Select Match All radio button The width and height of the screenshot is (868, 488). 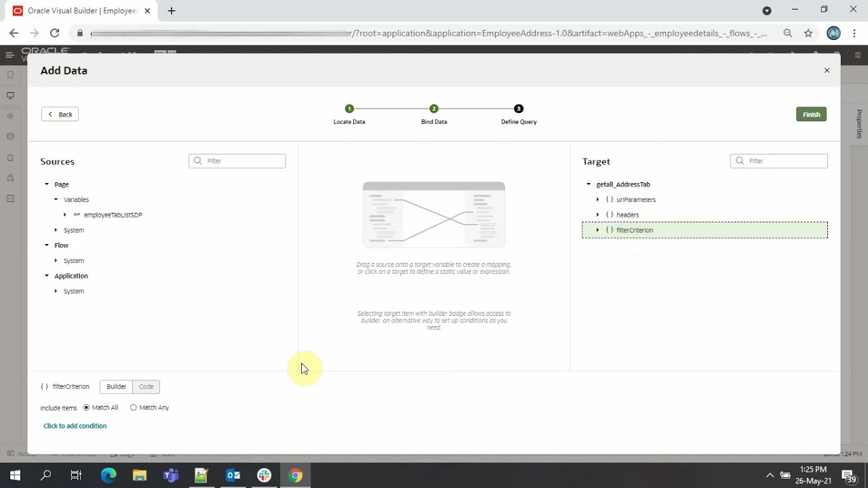coord(86,407)
